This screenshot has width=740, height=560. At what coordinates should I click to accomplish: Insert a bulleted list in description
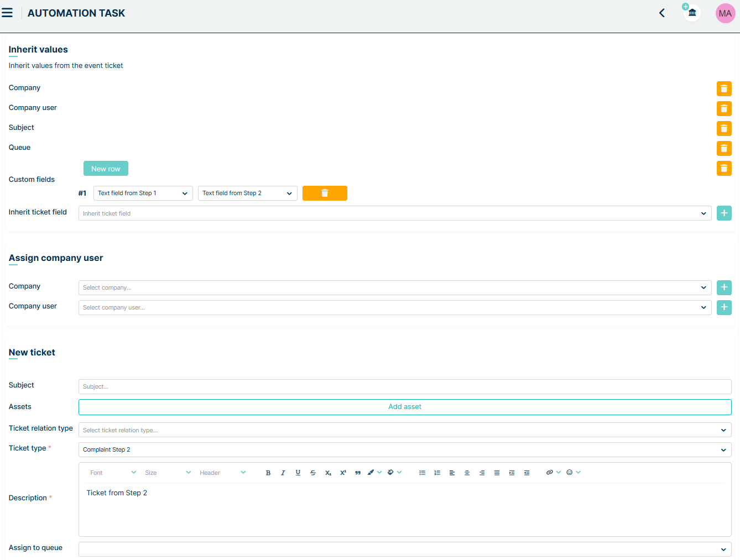(x=422, y=473)
